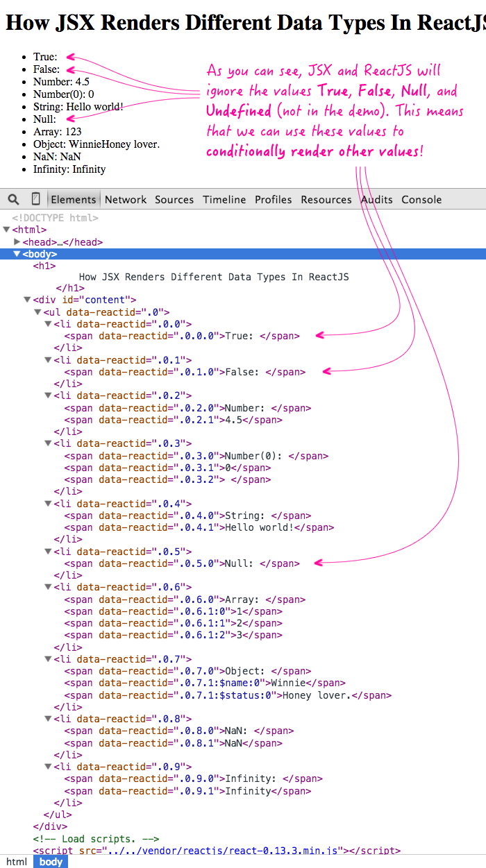Select span .0.2.0 with Number:
This screenshot has width=486, height=868.
(187, 408)
